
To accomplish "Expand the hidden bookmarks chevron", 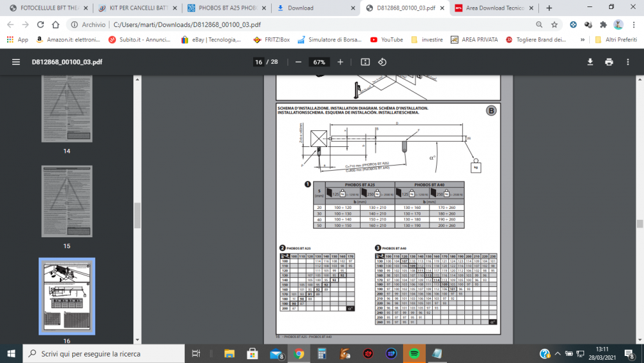I will coord(582,39).
